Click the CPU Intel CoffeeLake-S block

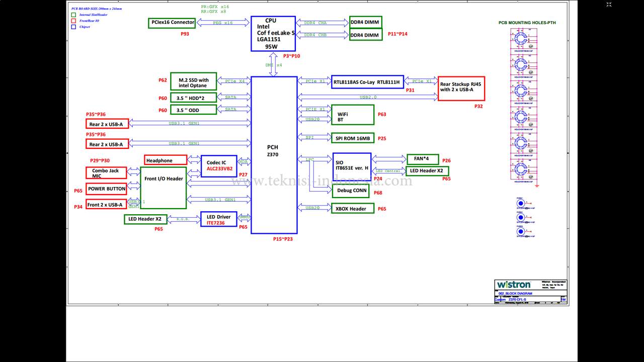273,34
